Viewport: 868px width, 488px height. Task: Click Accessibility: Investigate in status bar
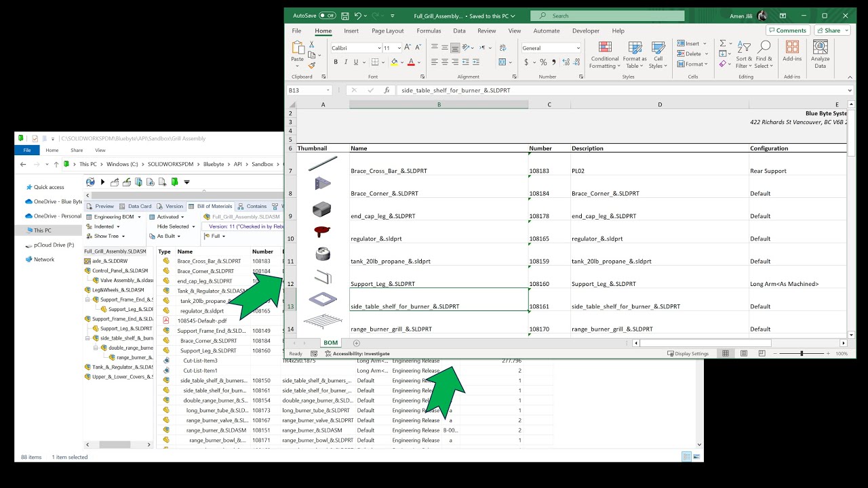(357, 353)
